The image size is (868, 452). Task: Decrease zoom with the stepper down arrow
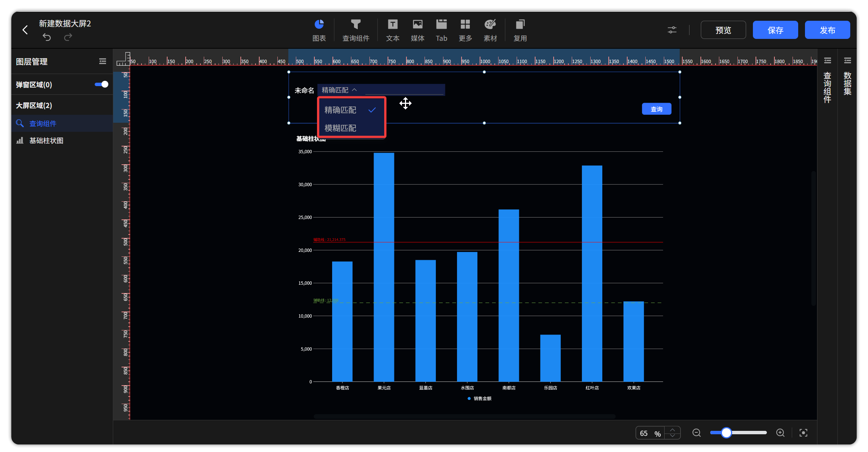point(673,436)
